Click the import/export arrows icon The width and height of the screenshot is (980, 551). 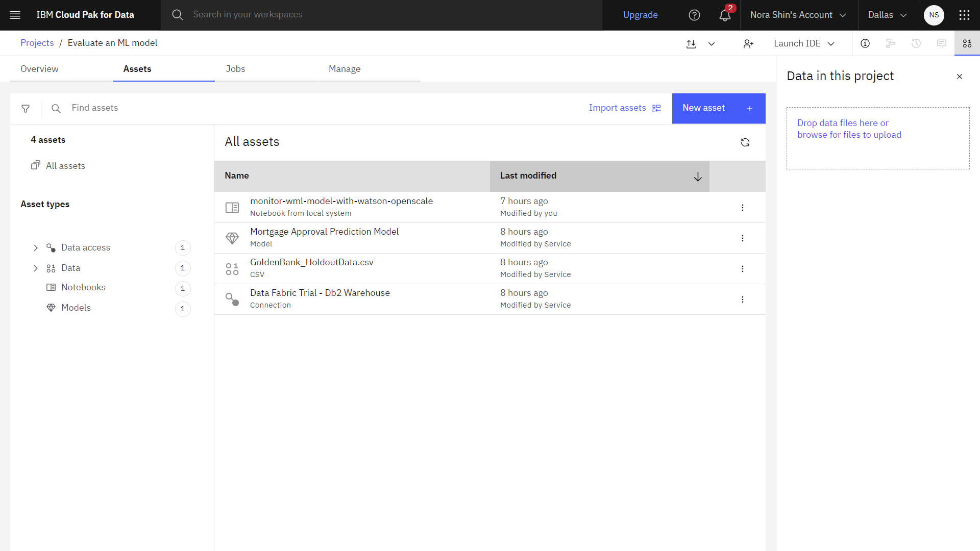click(x=691, y=44)
